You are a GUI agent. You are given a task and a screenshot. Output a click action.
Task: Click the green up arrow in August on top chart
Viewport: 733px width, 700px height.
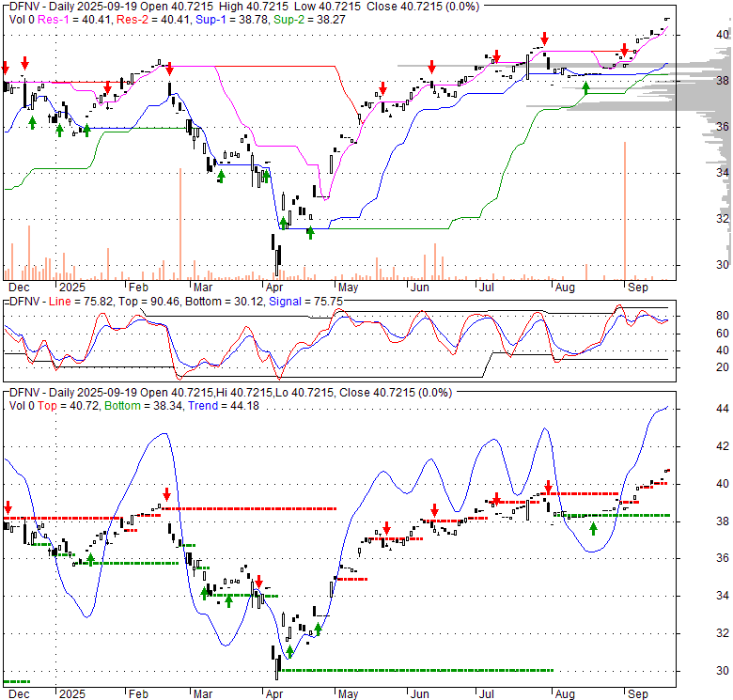coord(586,87)
